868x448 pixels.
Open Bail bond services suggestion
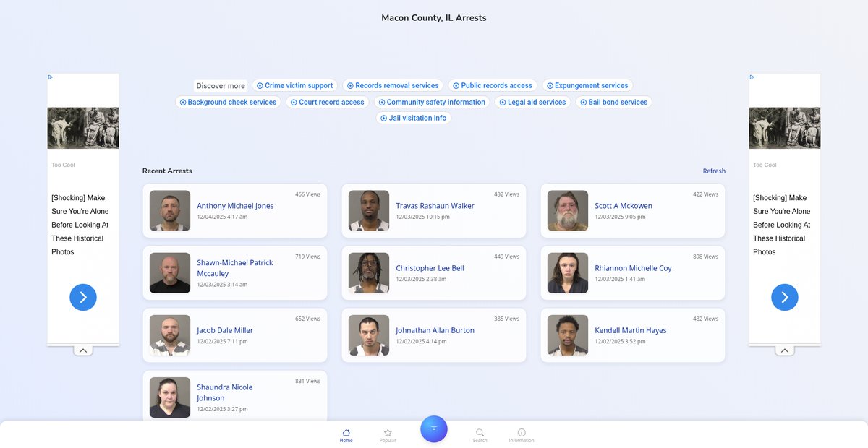tap(613, 102)
